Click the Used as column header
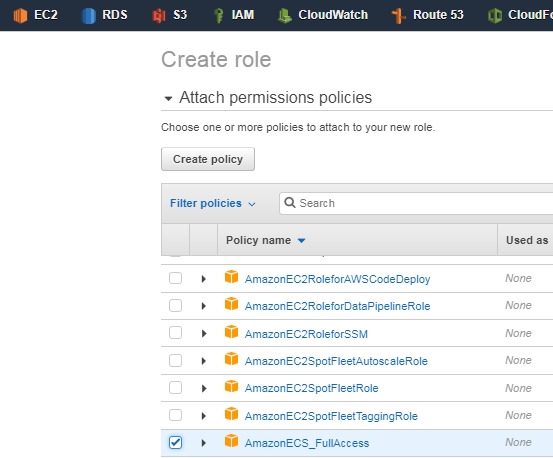 527,240
